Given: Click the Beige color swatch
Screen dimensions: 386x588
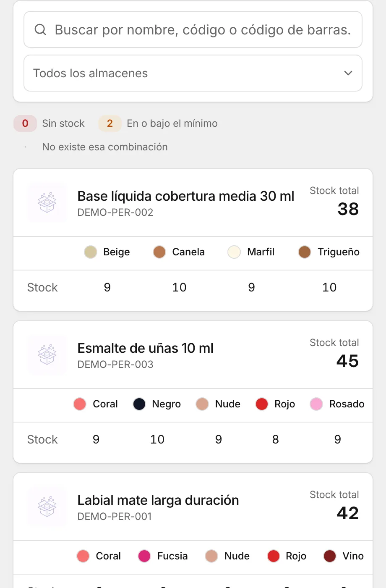Looking at the screenshot, I should (x=91, y=252).
